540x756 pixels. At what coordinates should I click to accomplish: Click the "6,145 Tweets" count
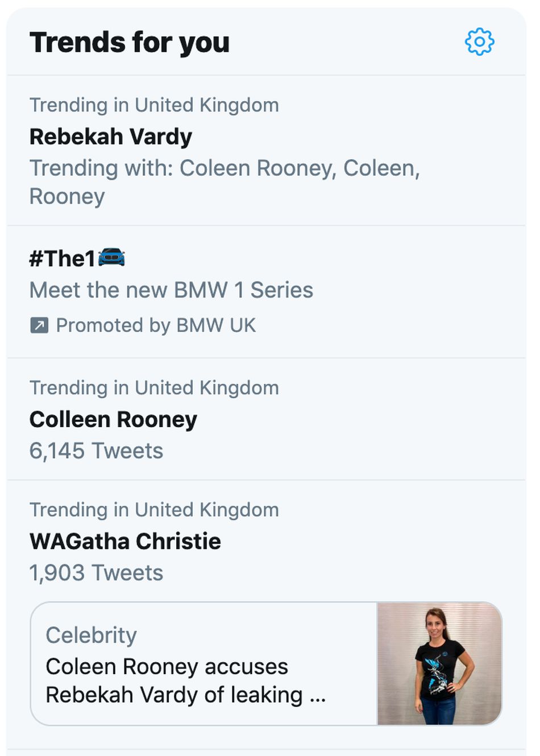coord(96,451)
